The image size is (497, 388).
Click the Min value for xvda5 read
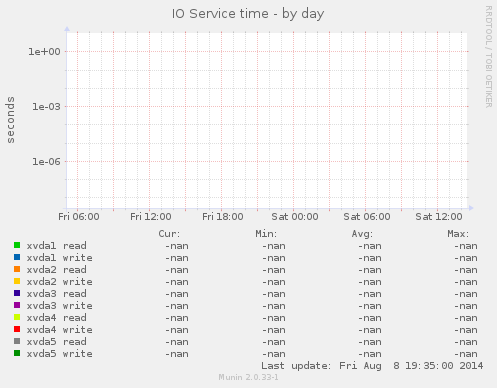coord(274,342)
